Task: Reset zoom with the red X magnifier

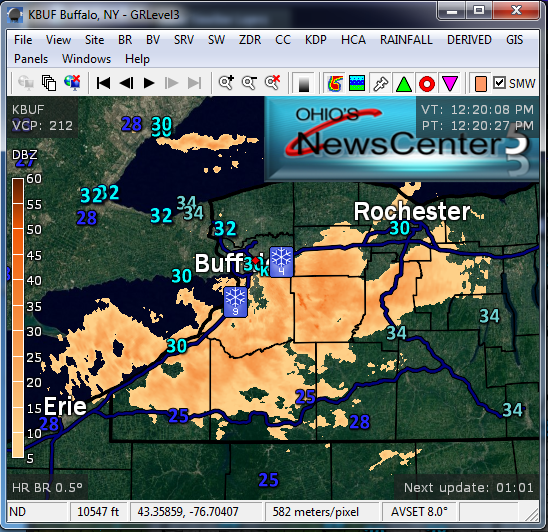Action: [273, 83]
